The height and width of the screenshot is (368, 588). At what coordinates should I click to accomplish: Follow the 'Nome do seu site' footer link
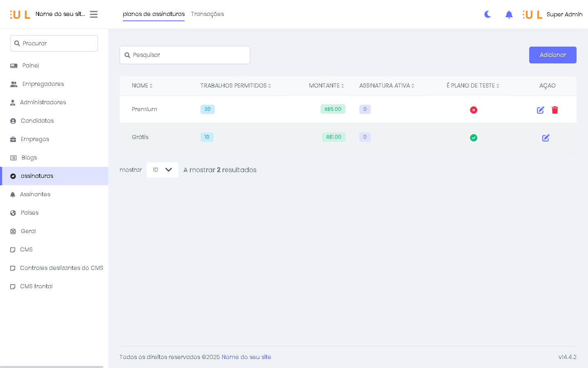(x=246, y=357)
